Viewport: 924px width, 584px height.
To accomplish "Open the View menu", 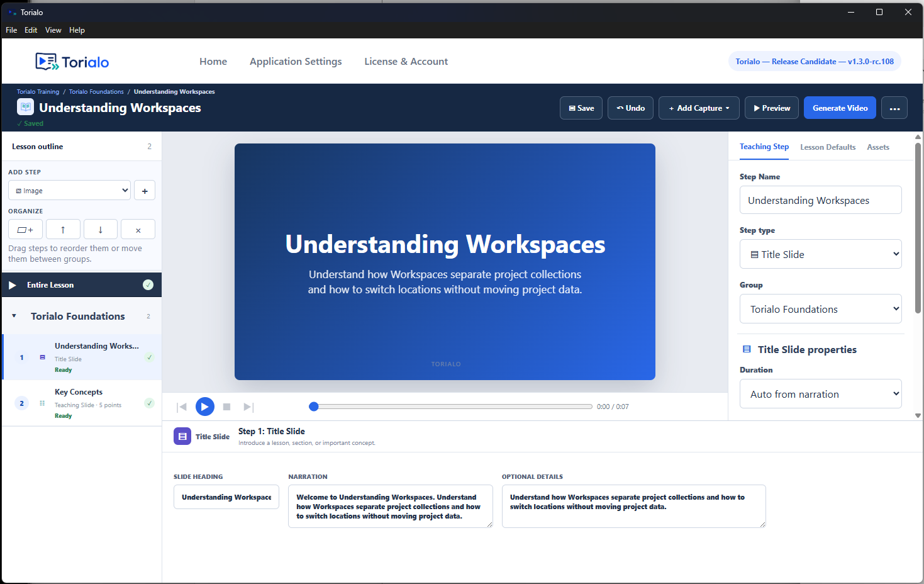I will (53, 30).
